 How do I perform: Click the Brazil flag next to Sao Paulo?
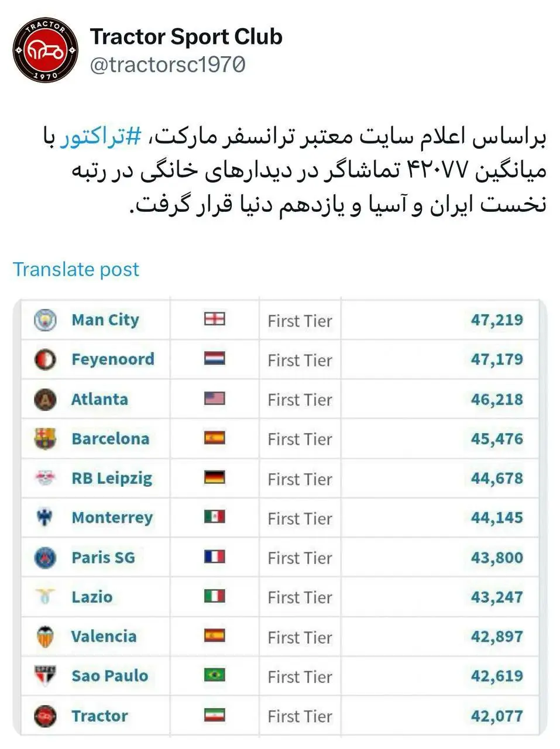click(214, 676)
